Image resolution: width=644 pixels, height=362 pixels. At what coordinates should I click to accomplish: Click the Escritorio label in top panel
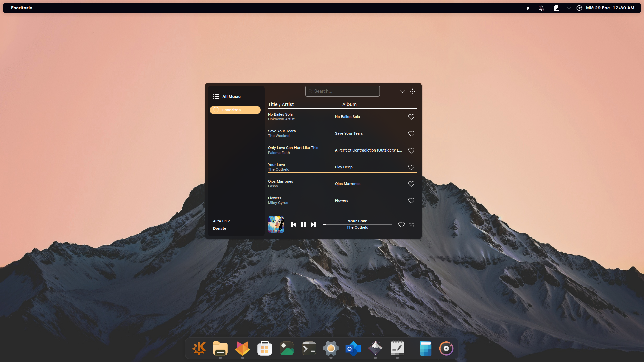tap(21, 8)
